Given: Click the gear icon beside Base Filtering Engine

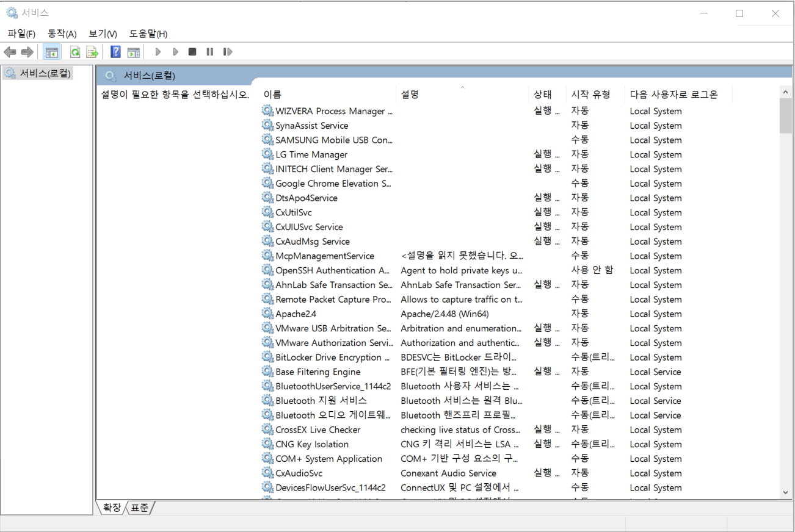Looking at the screenshot, I should pyautogui.click(x=267, y=372).
